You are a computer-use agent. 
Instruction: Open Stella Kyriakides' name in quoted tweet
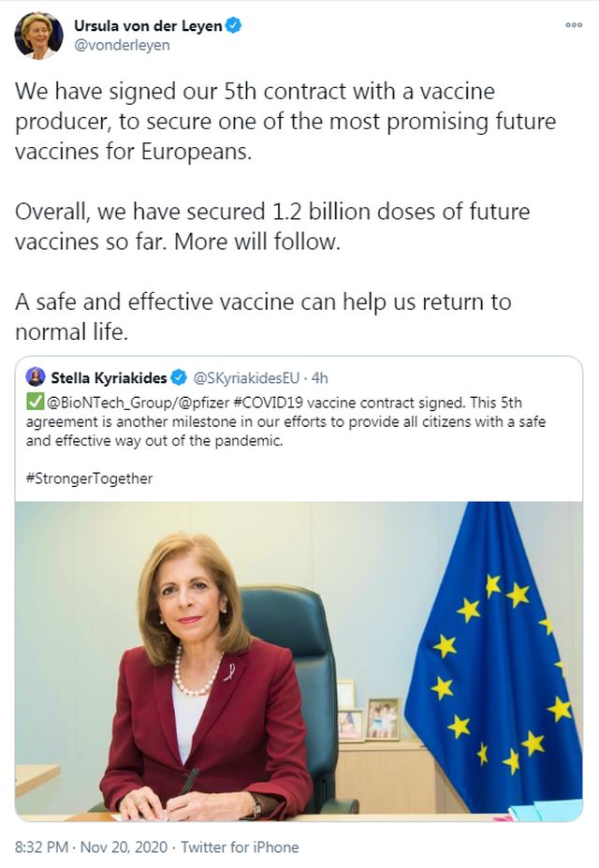point(110,378)
